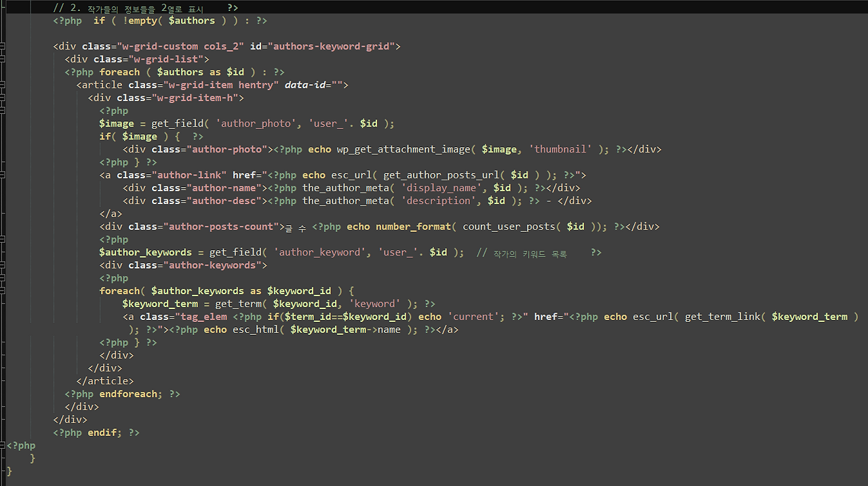Screen dimensions: 868x486
Task: Click the comment '// 작가의 키워드 목록'
Action: click(521, 253)
